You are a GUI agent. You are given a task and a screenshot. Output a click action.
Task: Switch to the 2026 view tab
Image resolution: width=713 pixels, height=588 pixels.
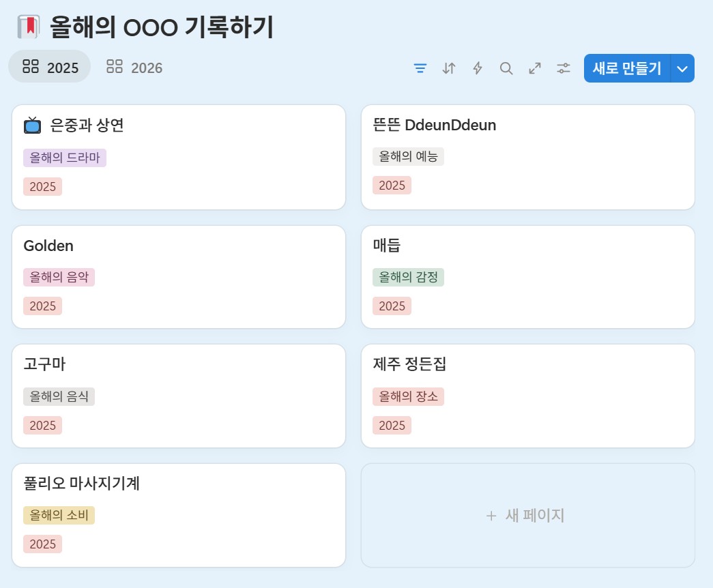coord(135,68)
